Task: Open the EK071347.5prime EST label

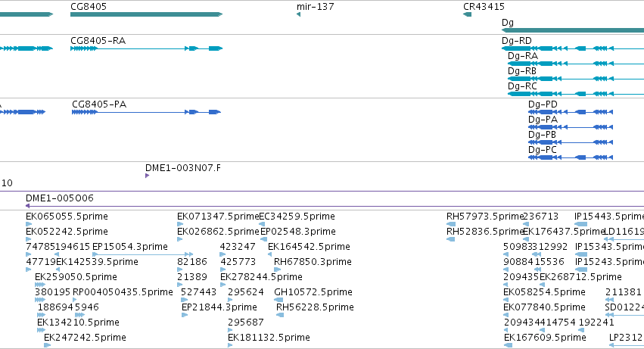Action: pos(218,217)
